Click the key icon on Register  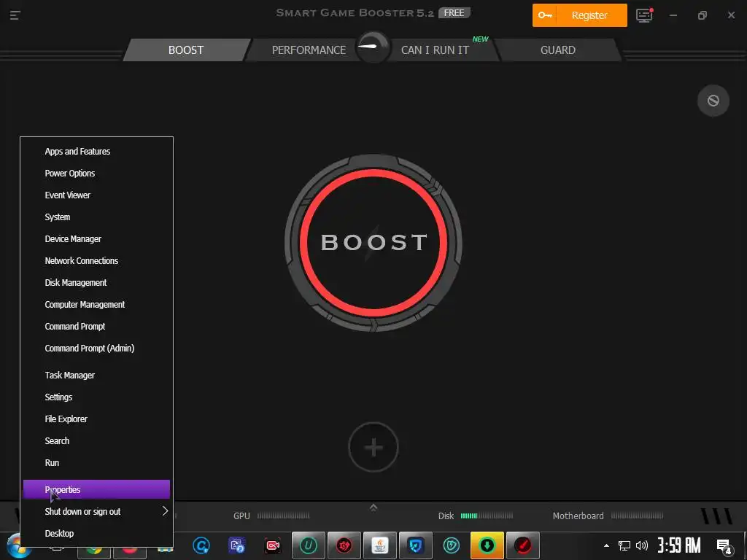pyautogui.click(x=544, y=15)
